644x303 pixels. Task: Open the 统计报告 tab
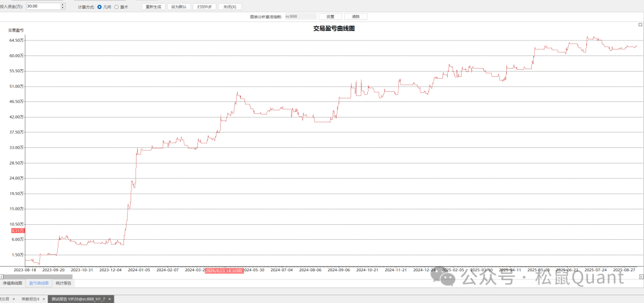[63, 283]
